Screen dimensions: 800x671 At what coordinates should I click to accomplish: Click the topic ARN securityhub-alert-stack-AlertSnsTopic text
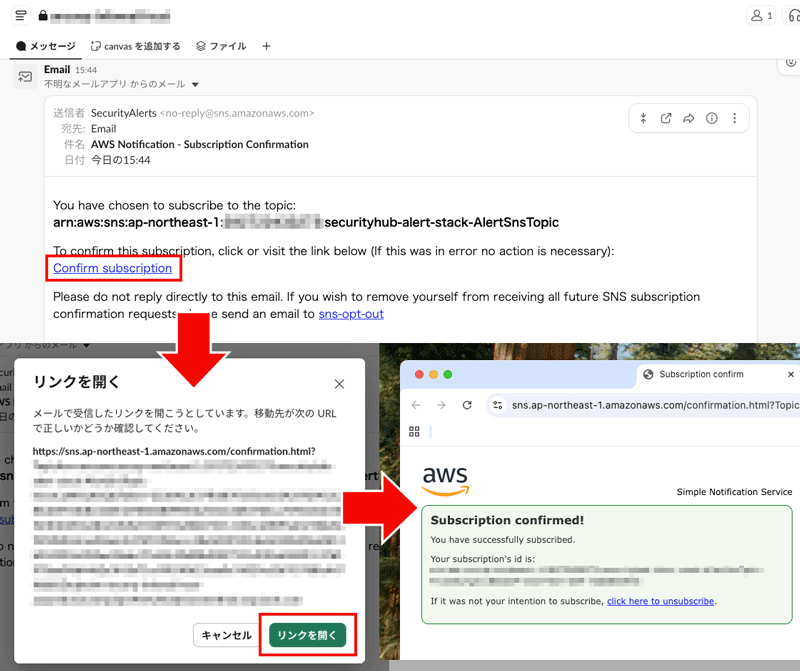441,222
